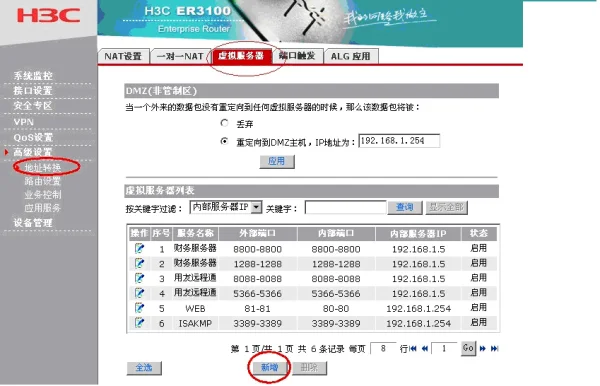Image resolution: width=600 pixels, height=386 pixels.
Task: Focus the rows-per-page field showing 8
Action: click(x=383, y=349)
